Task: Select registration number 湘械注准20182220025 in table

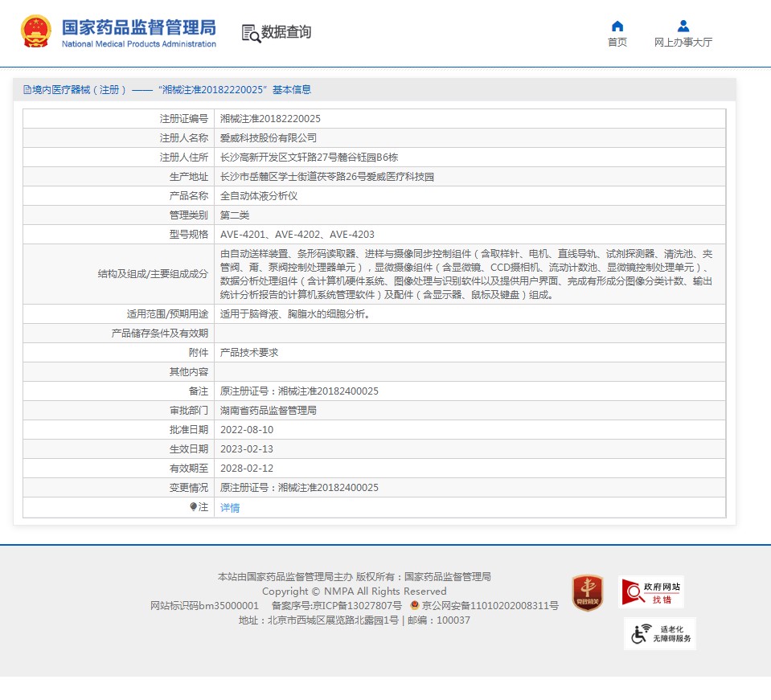Action: [270, 118]
